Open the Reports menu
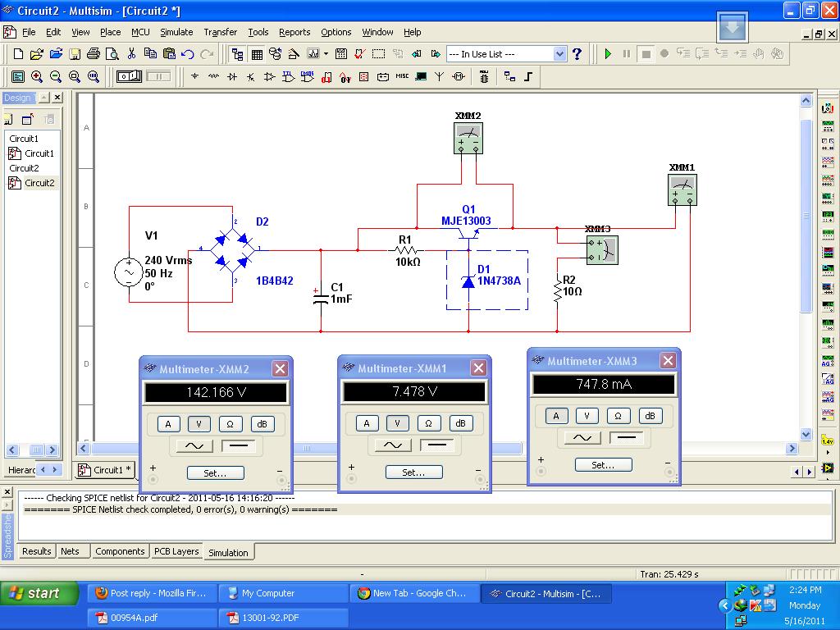 pos(294,32)
